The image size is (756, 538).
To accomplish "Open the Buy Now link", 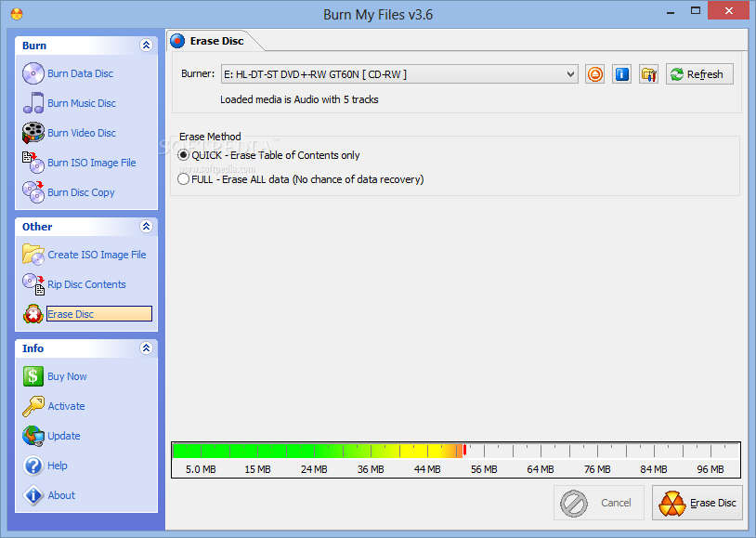I will pos(67,376).
